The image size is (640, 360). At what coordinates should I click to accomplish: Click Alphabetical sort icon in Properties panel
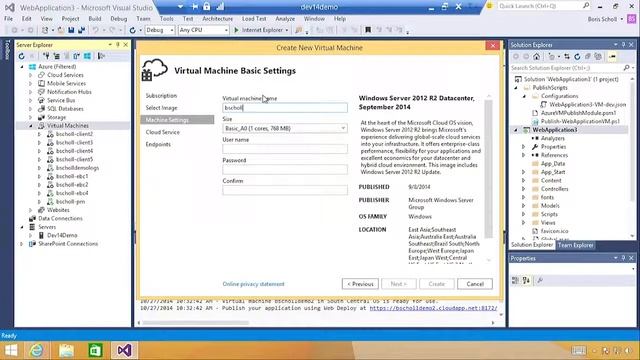pos(526,280)
